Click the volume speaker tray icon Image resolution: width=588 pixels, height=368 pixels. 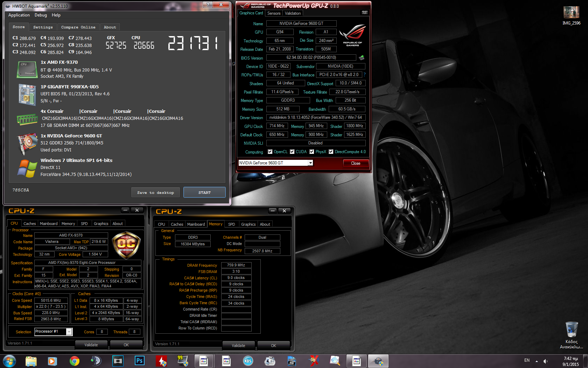pyautogui.click(x=545, y=361)
